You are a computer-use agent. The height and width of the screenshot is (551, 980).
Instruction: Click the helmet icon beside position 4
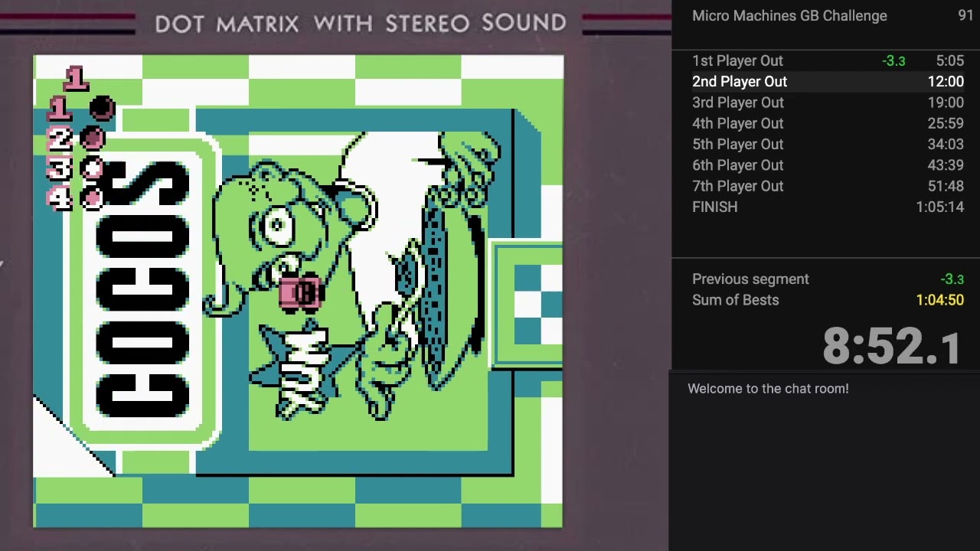tap(93, 198)
